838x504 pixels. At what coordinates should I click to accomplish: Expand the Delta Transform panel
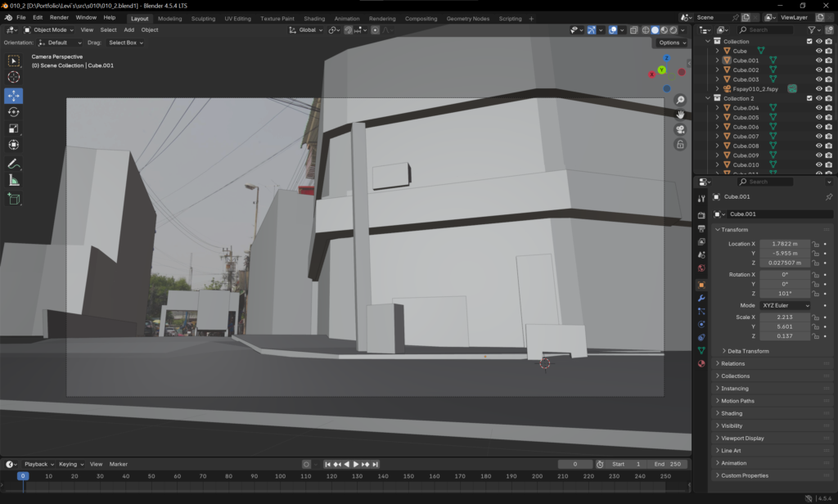pos(748,351)
